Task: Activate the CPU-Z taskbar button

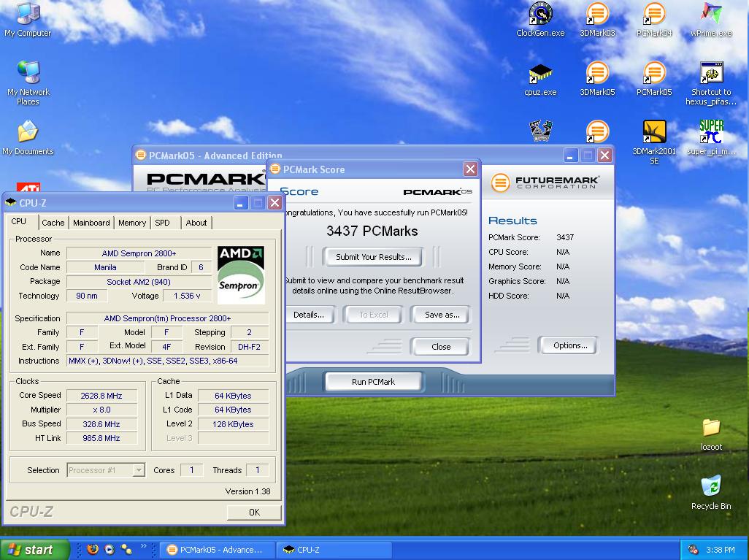Action: point(334,550)
